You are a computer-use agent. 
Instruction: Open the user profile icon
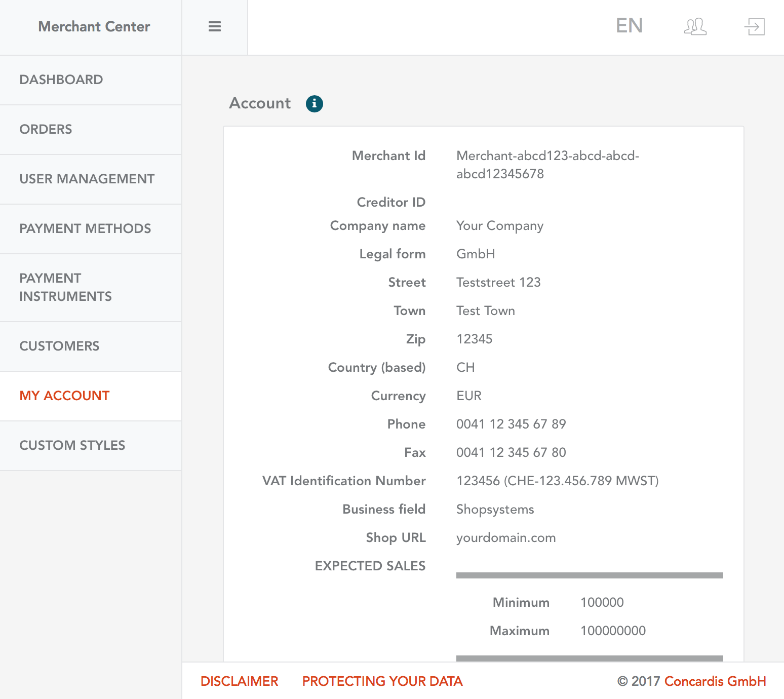pyautogui.click(x=695, y=26)
